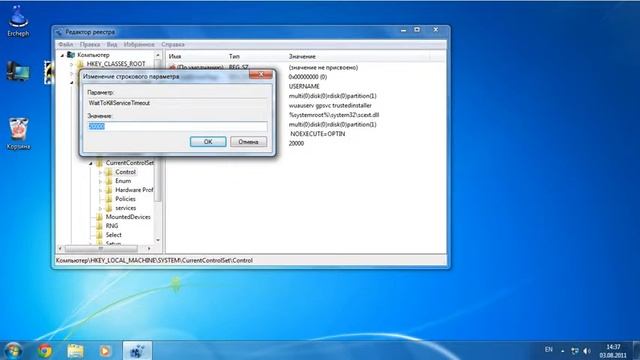
Task: Click the 'wuauserv gpsvc trustedinstaller' value
Action: pyautogui.click(x=330, y=105)
